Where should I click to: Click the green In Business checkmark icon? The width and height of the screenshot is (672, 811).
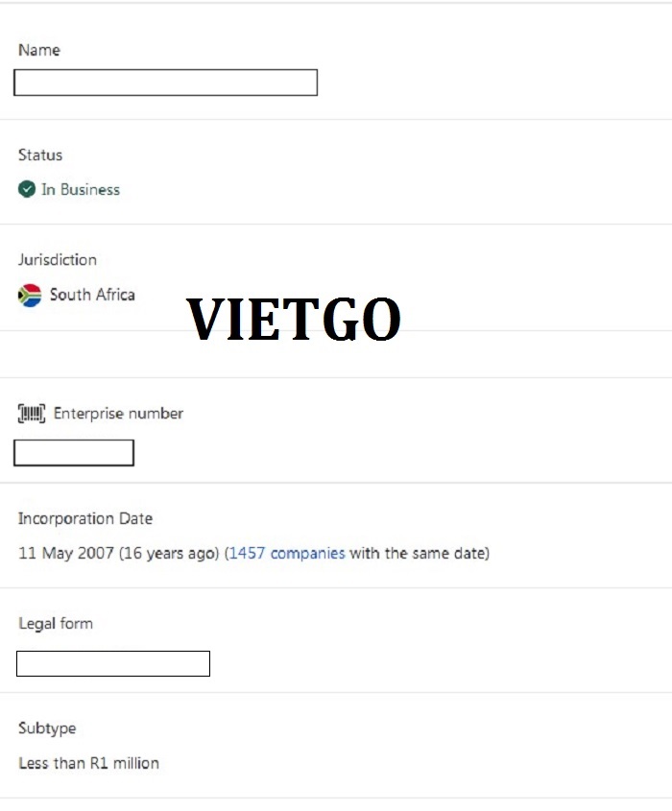point(26,189)
